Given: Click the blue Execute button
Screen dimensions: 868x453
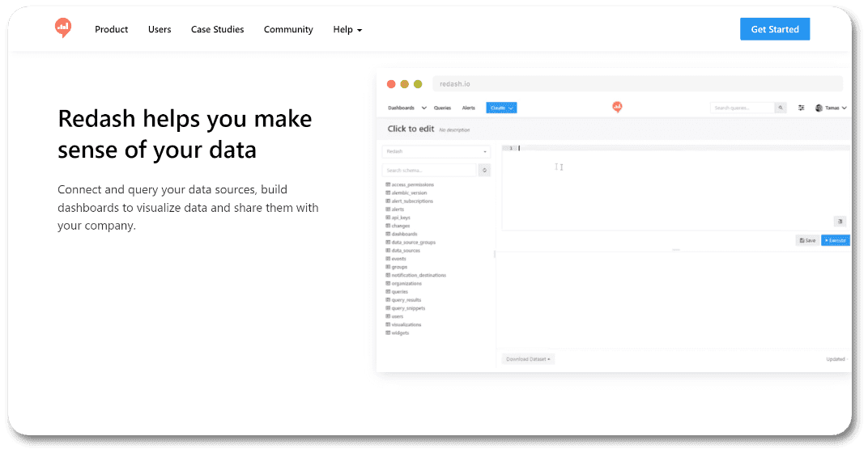Looking at the screenshot, I should click(x=836, y=240).
